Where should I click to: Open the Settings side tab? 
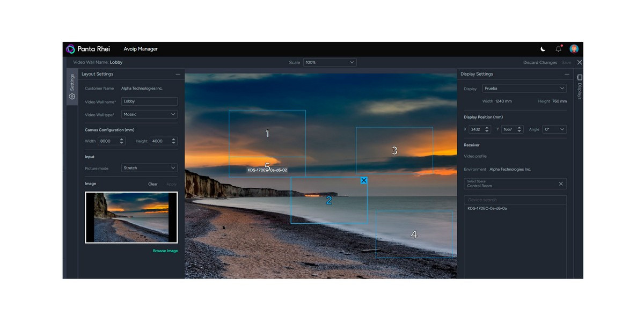coord(72,86)
